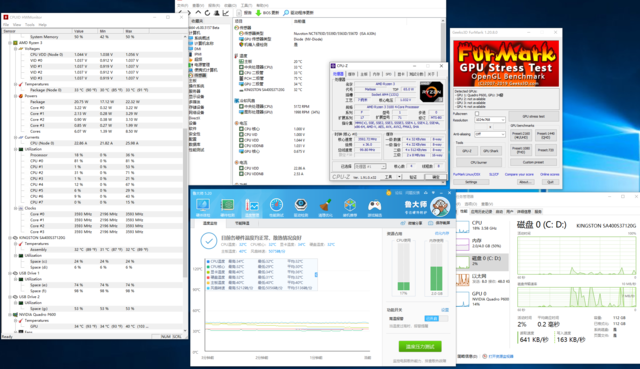Click the gold medal icon in Lu Master title bar
This screenshot has width=640, height=369.
click(388, 192)
